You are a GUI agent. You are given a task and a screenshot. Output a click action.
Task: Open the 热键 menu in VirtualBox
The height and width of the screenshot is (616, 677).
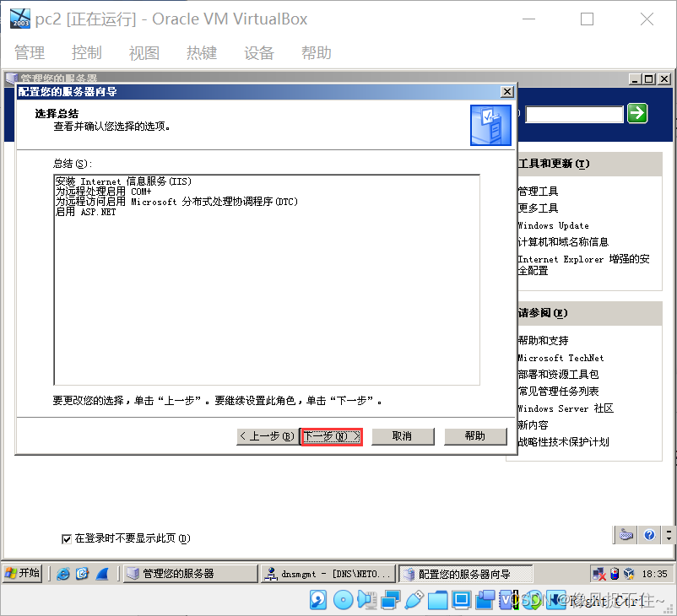[x=202, y=52]
